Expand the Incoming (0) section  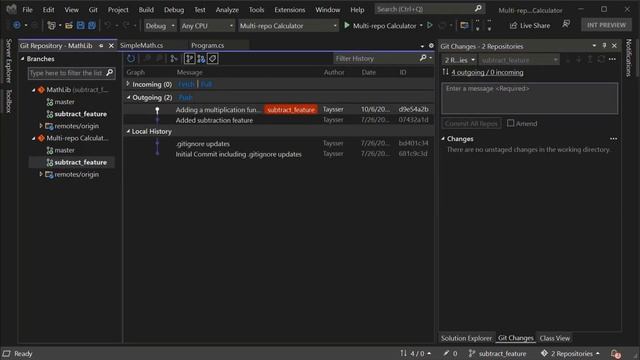128,84
